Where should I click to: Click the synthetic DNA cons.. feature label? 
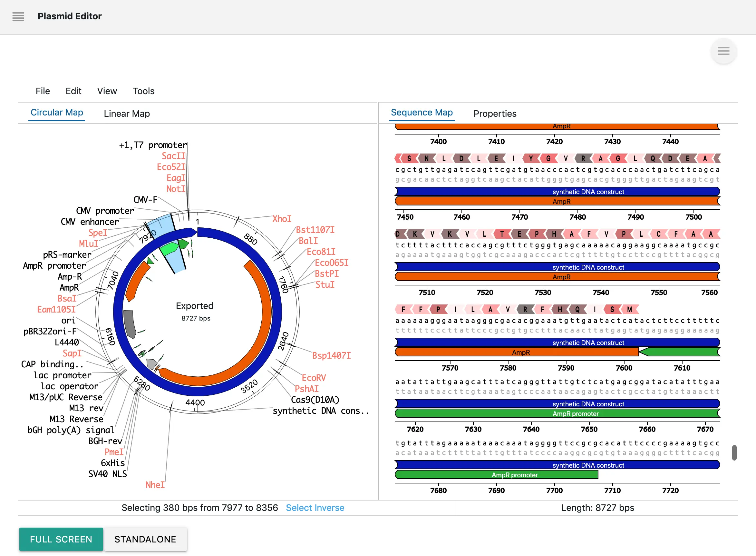pyautogui.click(x=321, y=411)
